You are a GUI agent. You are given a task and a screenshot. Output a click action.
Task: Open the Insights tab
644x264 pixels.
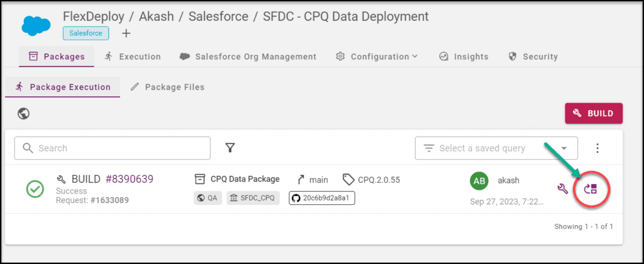coord(464,57)
